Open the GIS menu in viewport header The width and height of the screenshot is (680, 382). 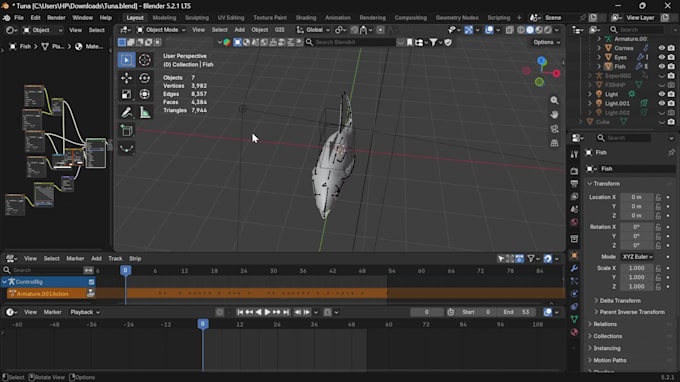pyautogui.click(x=280, y=30)
